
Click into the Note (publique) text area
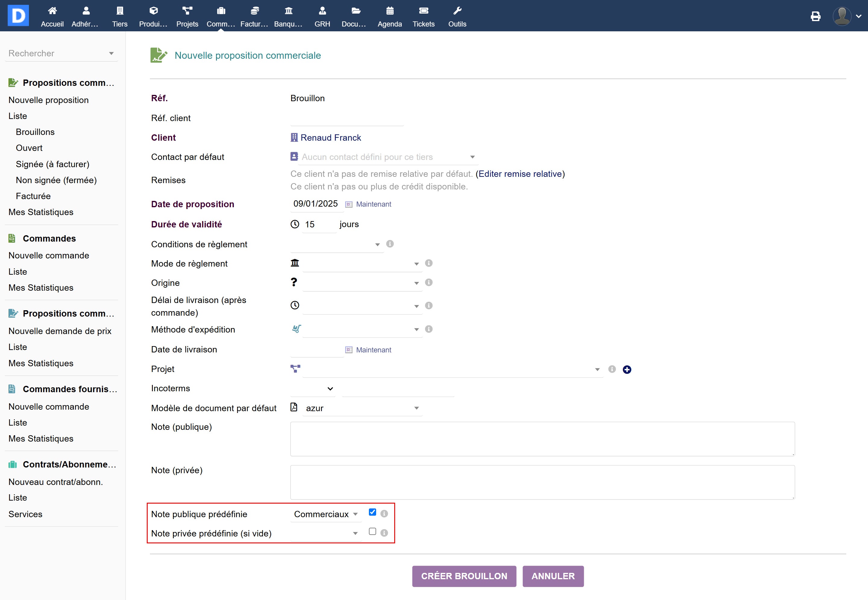pos(542,439)
